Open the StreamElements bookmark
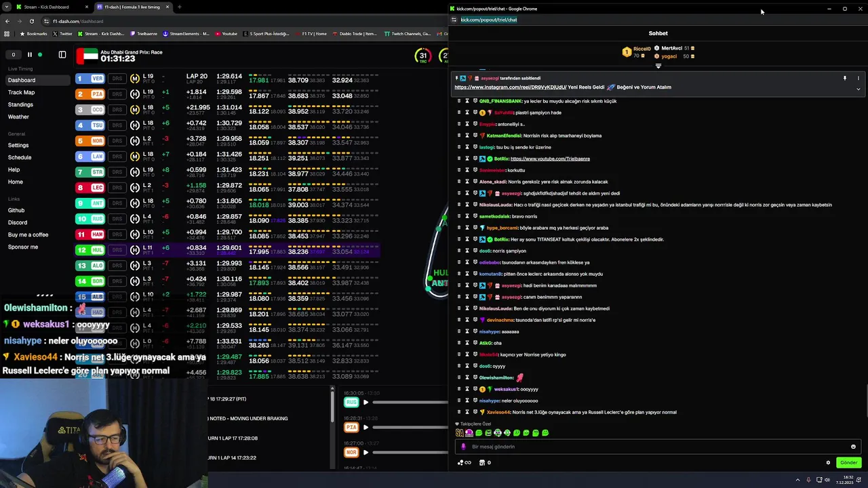 [186, 34]
